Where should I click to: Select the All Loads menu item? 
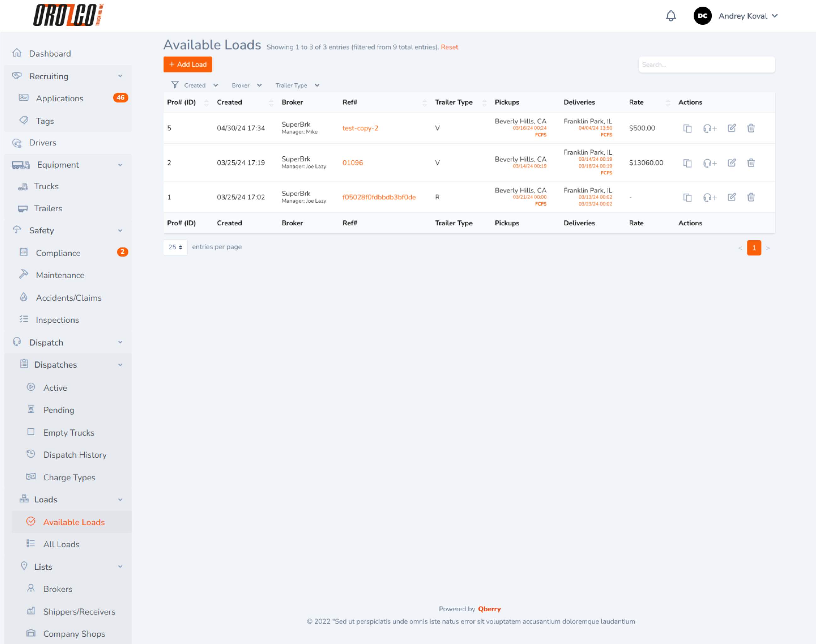(x=61, y=544)
